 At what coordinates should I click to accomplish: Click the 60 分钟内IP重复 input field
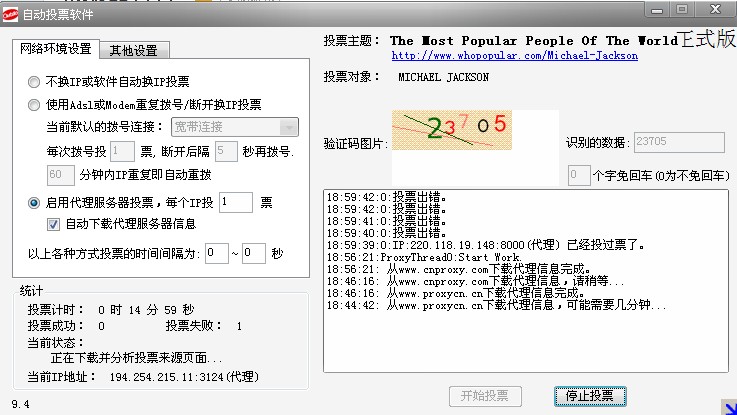(61, 175)
